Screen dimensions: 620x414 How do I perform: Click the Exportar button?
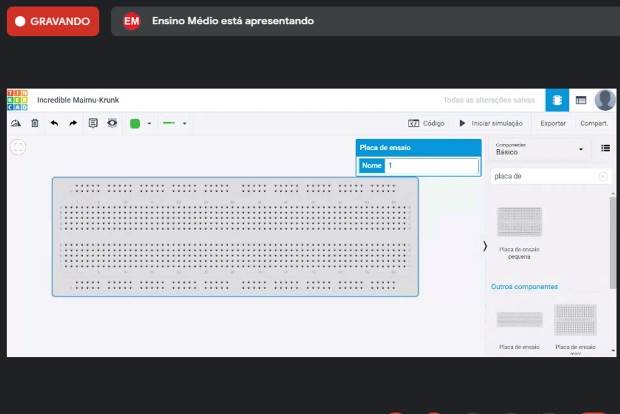(x=553, y=123)
